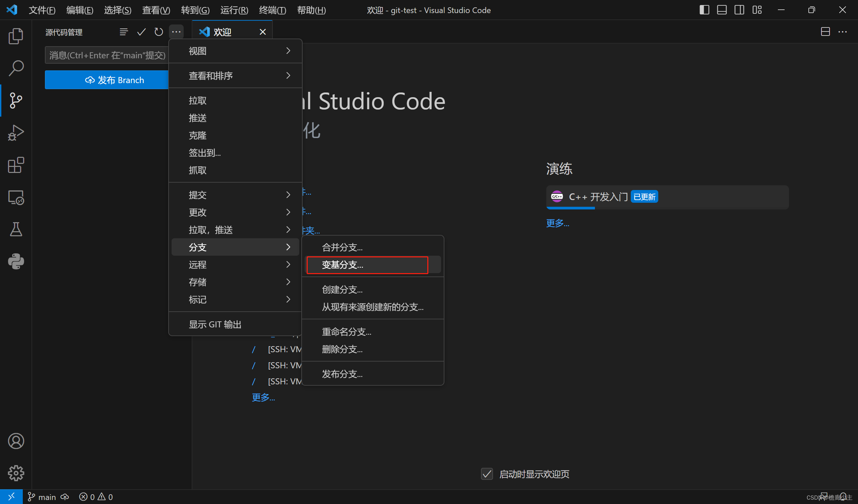Click the refresh icon in source control

click(x=159, y=32)
